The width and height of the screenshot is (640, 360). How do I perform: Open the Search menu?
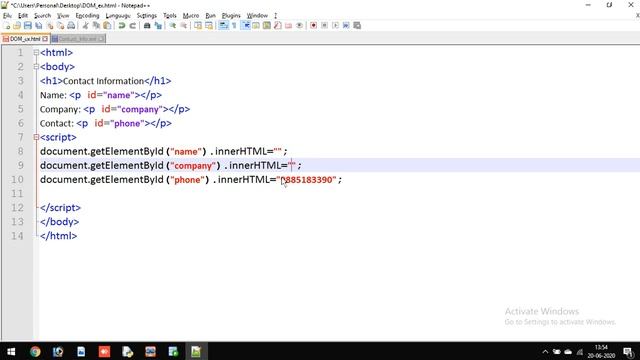click(42, 16)
